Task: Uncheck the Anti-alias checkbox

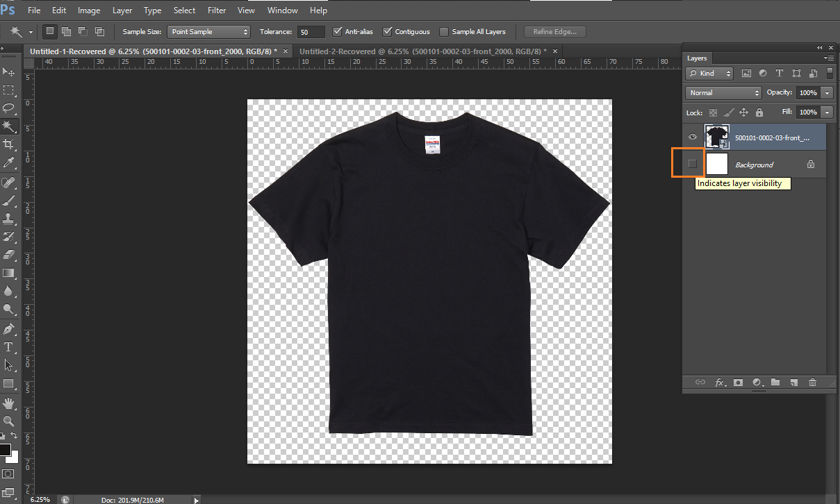Action: [x=338, y=32]
